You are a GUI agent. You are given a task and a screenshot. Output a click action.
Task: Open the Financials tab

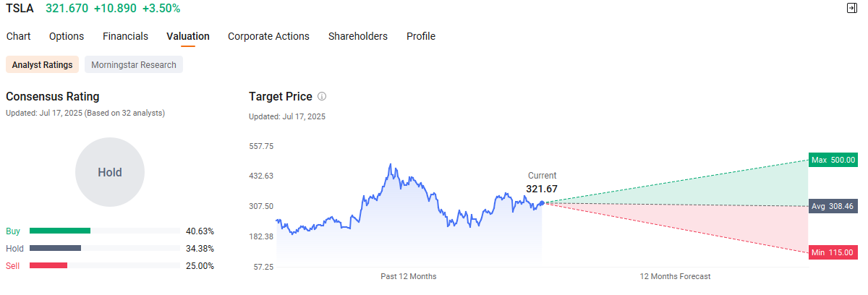125,36
